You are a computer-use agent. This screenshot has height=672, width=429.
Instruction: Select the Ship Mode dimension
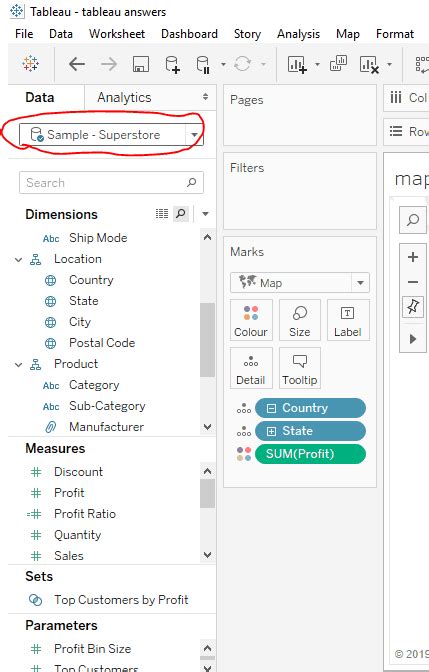(98, 238)
